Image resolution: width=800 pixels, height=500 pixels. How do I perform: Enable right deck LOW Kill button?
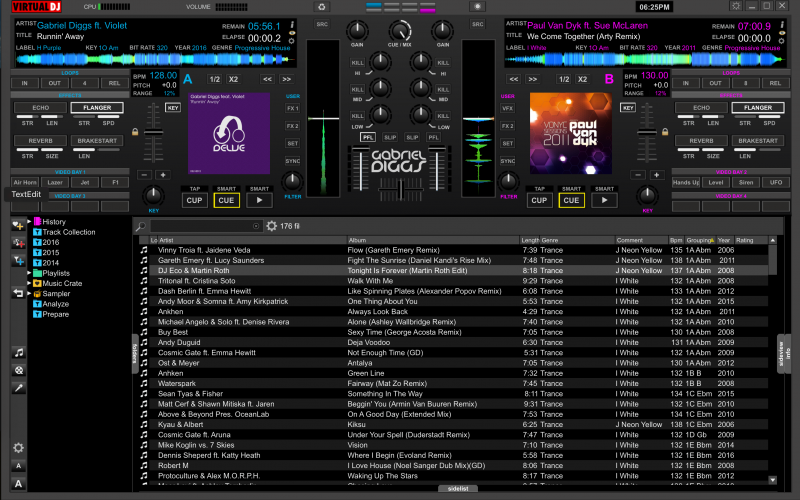tap(443, 116)
